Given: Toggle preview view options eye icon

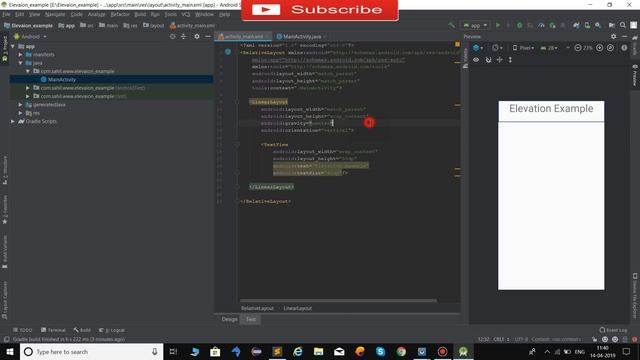Looking at the screenshot, I should point(476,60).
